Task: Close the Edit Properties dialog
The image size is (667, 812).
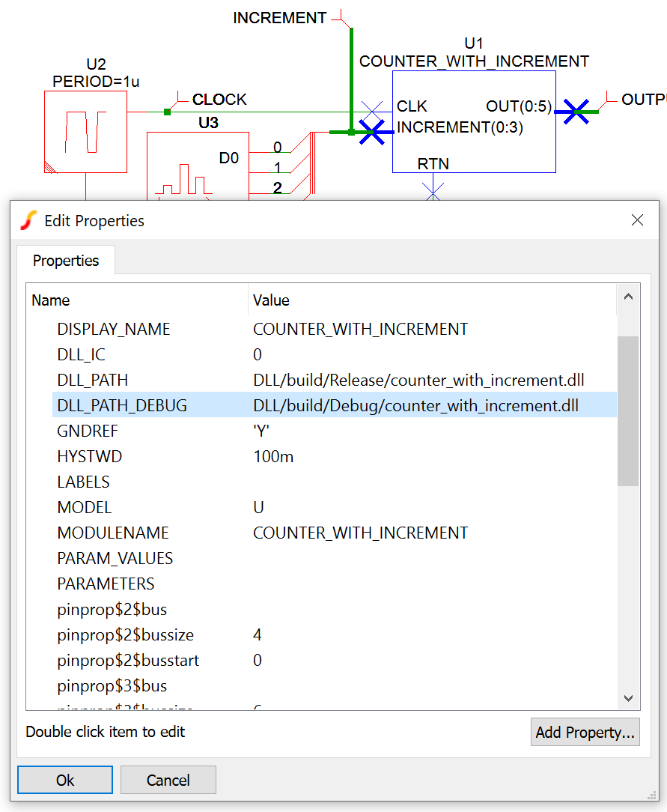Action: pyautogui.click(x=637, y=220)
